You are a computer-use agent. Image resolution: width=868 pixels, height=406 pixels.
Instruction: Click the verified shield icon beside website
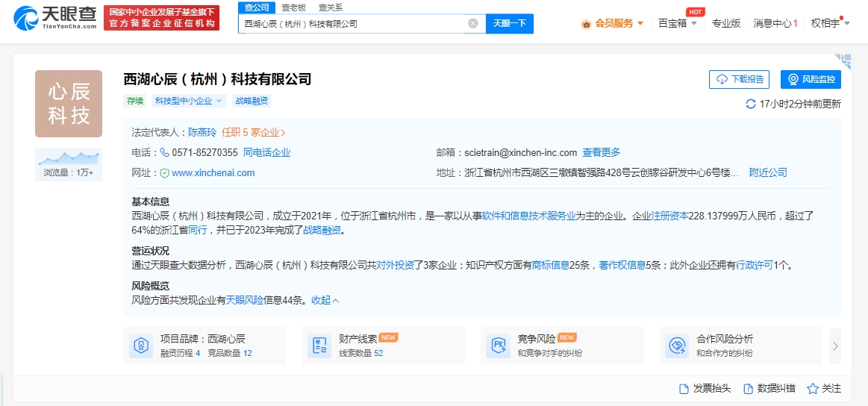click(x=164, y=173)
